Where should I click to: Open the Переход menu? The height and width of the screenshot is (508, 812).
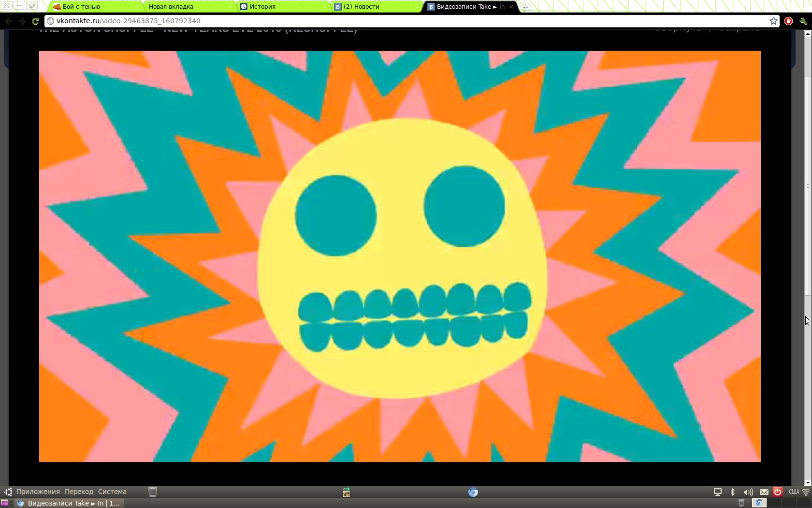[x=79, y=492]
